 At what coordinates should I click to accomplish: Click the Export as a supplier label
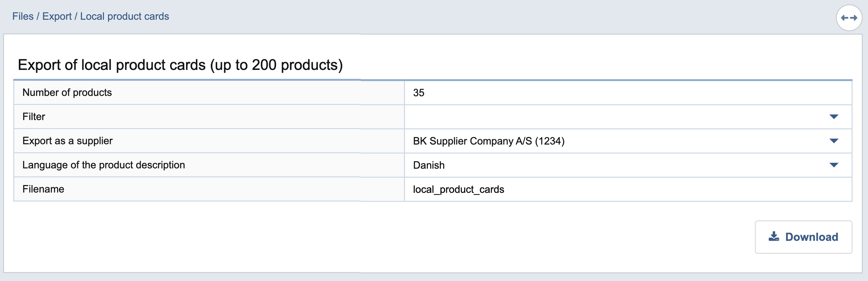click(x=67, y=141)
